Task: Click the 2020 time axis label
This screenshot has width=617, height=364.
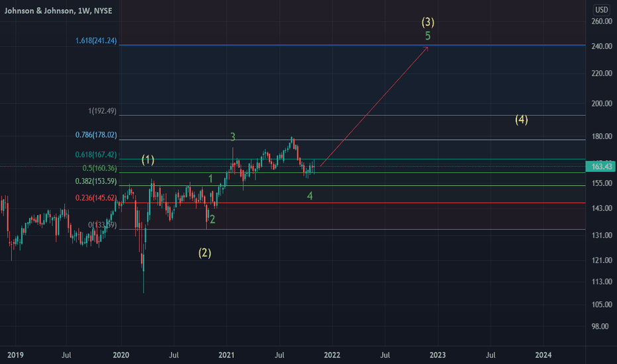Action: click(120, 355)
